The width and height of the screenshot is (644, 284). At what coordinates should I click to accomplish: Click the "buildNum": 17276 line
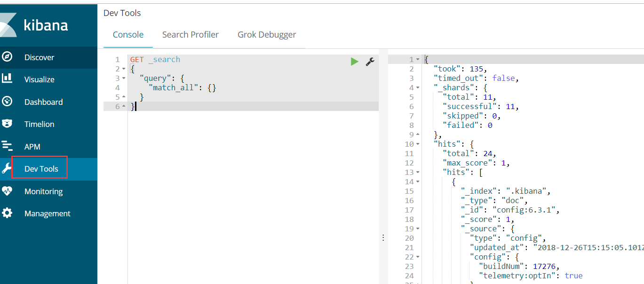(519, 267)
